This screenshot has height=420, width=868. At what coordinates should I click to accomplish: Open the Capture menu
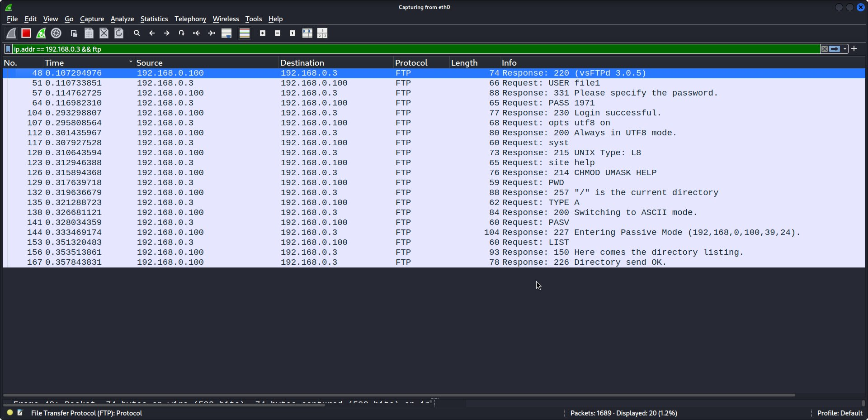pyautogui.click(x=92, y=19)
